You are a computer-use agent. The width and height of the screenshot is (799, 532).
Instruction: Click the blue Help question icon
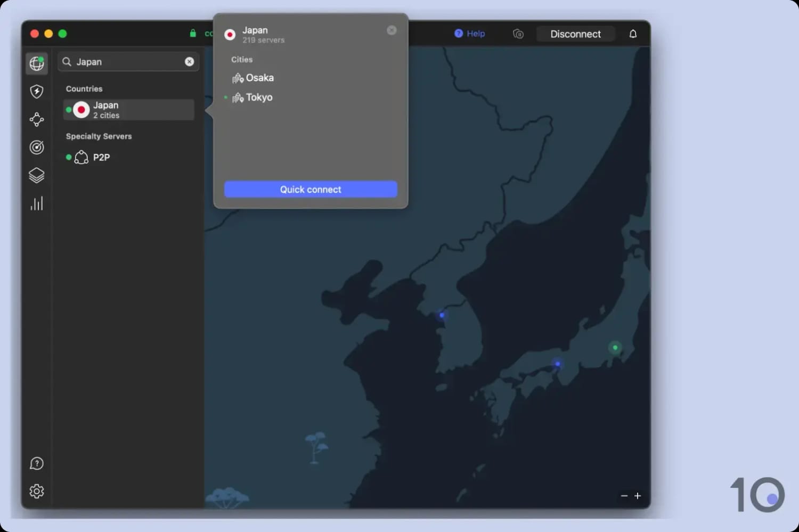459,34
